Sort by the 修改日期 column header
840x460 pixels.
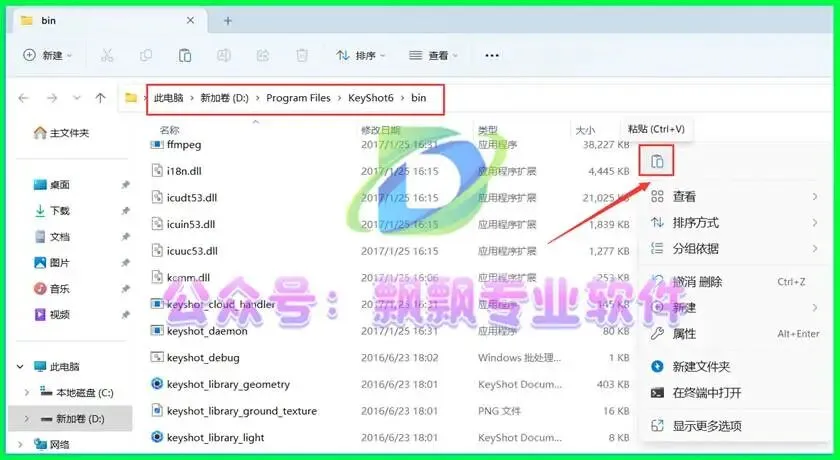coord(380,130)
